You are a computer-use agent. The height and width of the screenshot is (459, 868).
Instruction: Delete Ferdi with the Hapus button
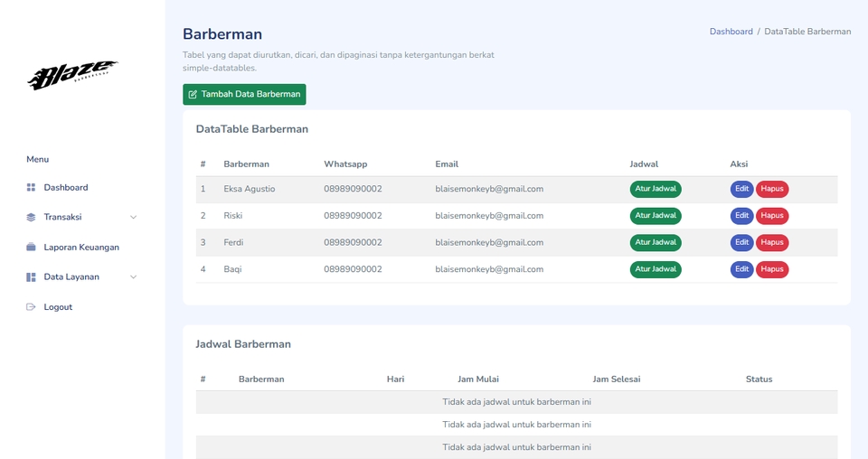coord(772,243)
